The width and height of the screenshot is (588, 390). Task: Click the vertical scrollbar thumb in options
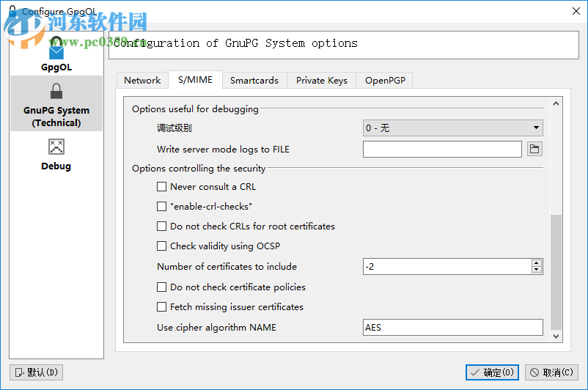(x=556, y=272)
